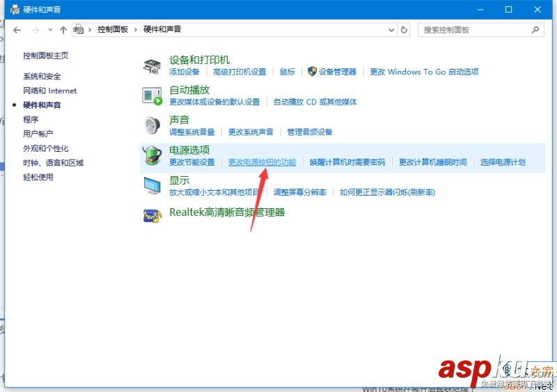Click 唤醒计算机时需要密码 link

point(347,162)
